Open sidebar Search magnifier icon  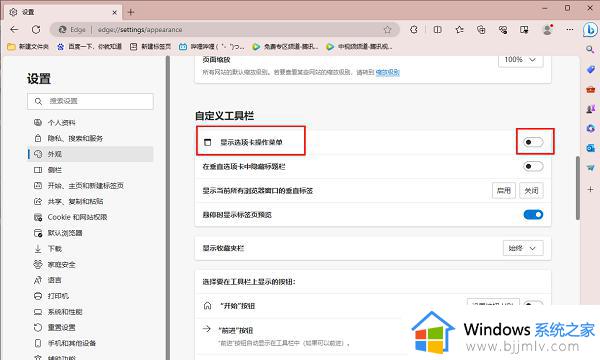click(x=590, y=49)
